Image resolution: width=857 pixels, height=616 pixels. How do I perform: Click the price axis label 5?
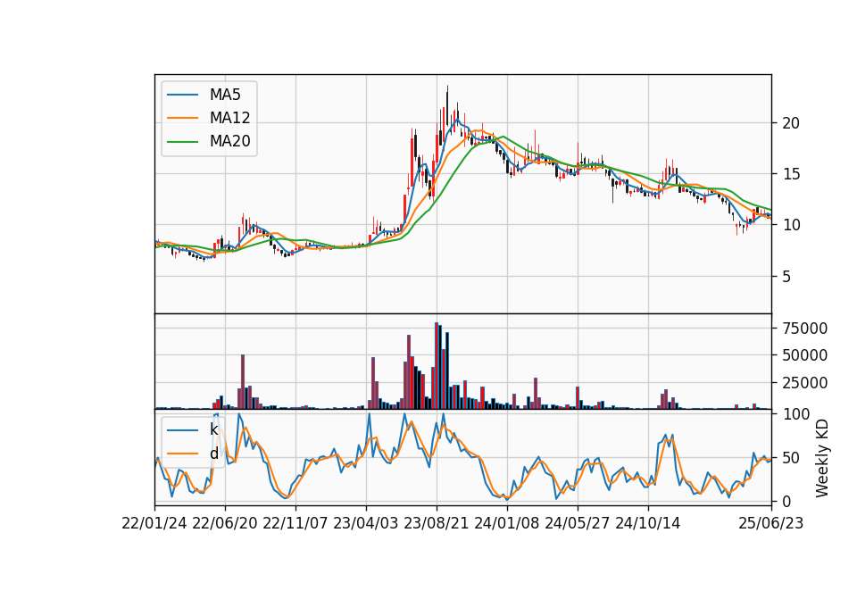pyautogui.click(x=786, y=276)
